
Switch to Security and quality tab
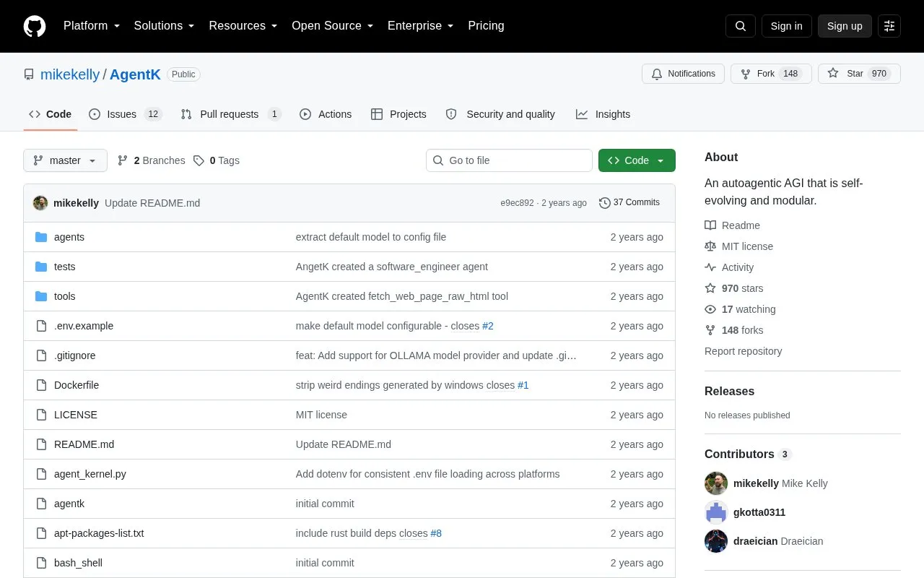coord(500,114)
